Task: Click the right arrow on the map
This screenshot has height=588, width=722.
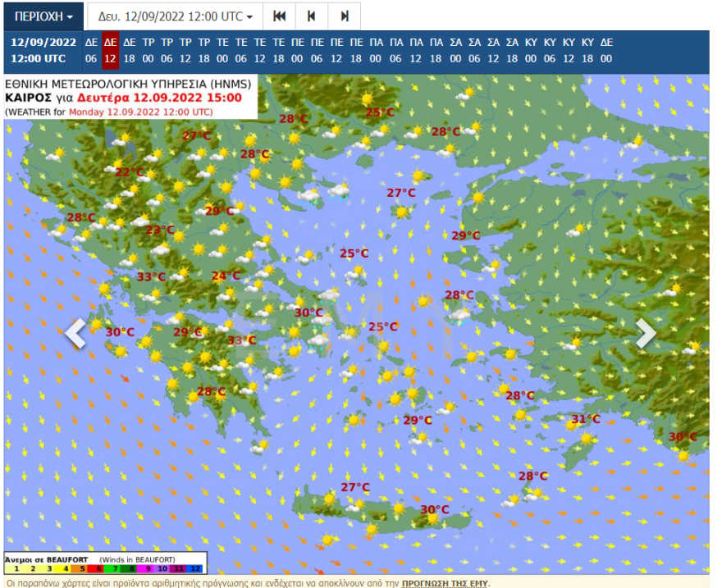Action: [646, 334]
